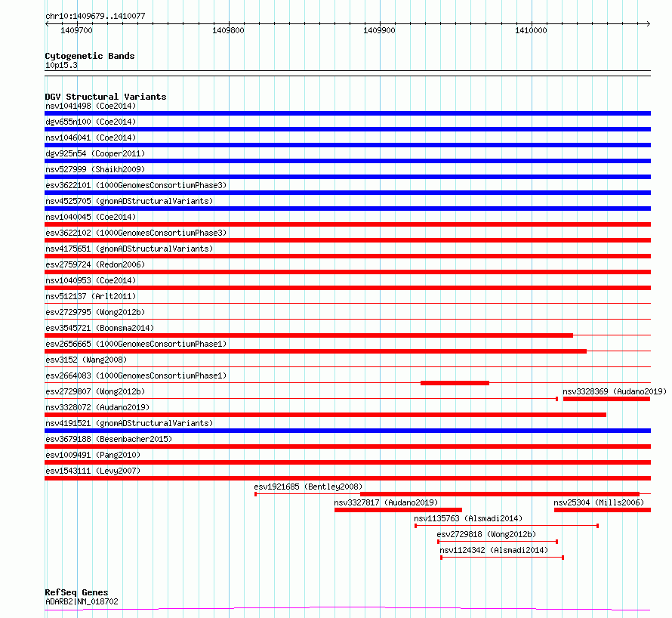Click nsv4175651 (gnomADStructuralVariants) label
Viewport: 672px width, 618px height.
click(x=129, y=249)
